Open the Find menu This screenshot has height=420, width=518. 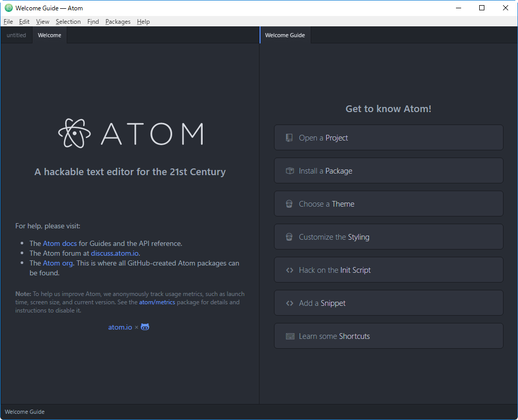point(93,22)
